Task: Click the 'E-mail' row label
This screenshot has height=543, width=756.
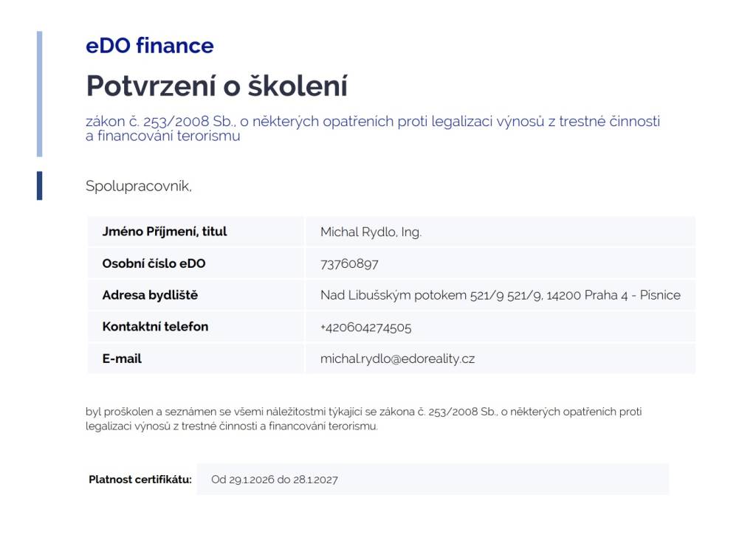Action: [x=122, y=359]
